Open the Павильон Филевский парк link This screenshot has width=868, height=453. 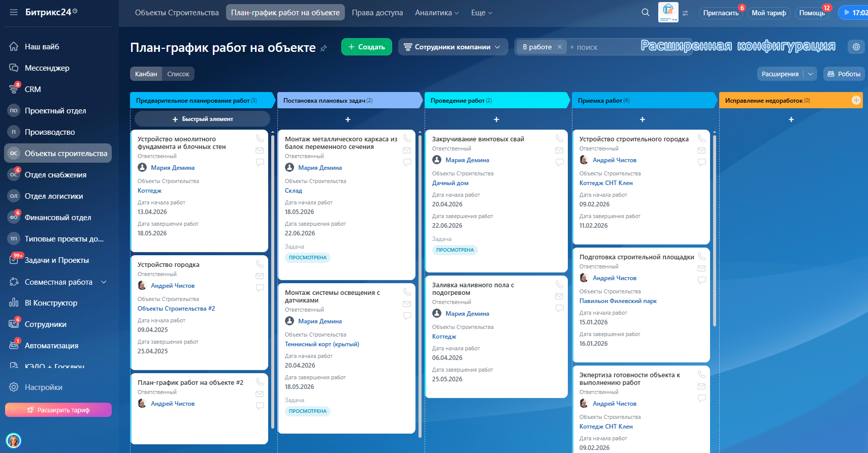618,301
